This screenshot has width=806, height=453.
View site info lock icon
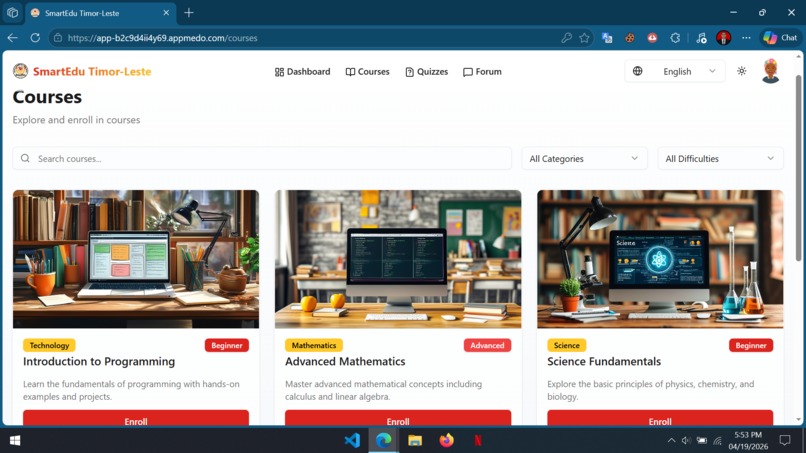58,38
